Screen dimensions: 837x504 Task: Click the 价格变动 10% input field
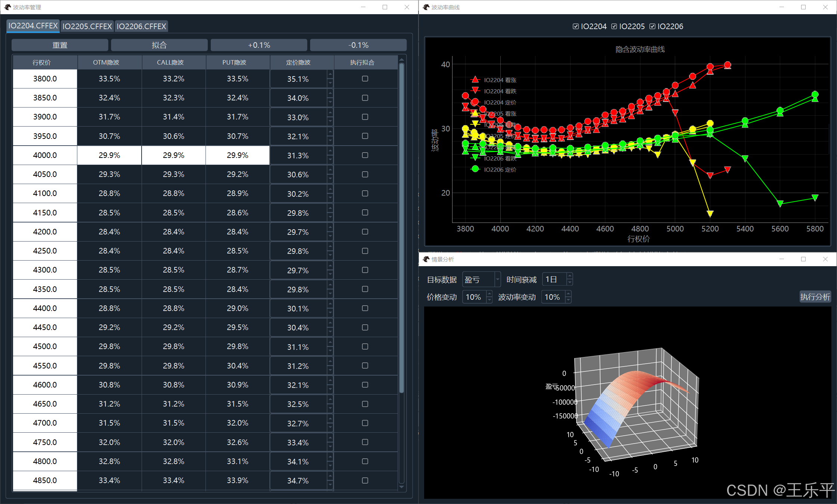coord(474,297)
